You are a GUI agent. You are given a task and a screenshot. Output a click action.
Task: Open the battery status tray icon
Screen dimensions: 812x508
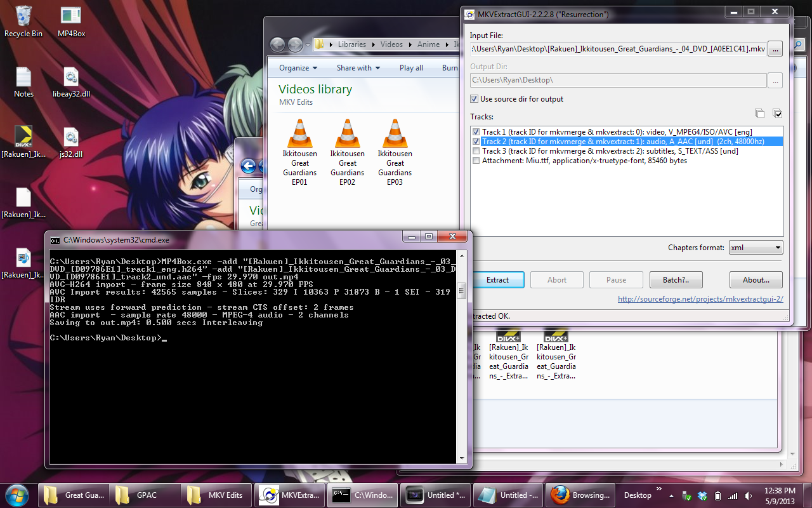pos(717,495)
